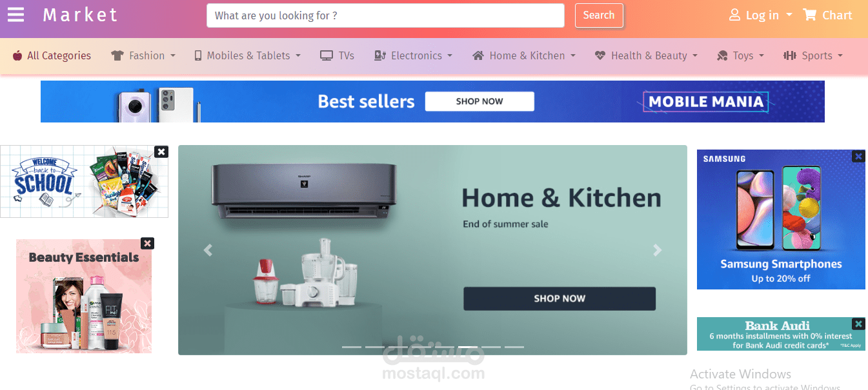The image size is (868, 390).
Task: Click SHOP NOW on Best sellers banner
Action: 479,101
